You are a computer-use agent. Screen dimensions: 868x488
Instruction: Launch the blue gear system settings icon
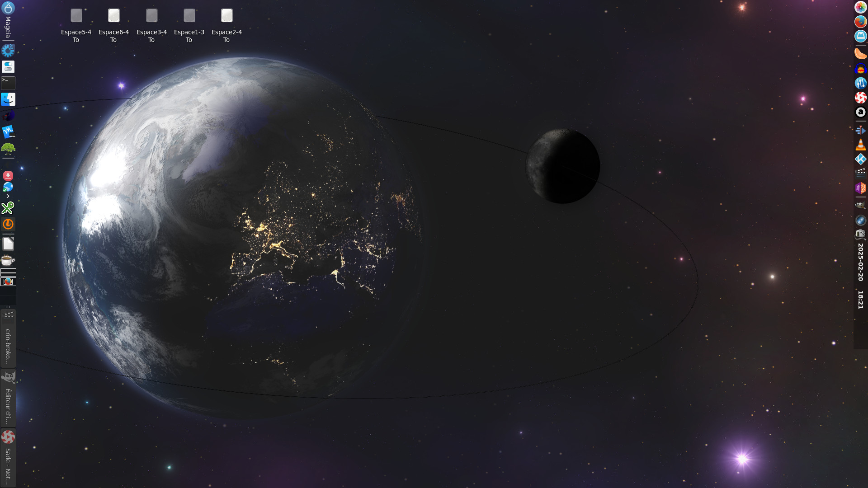pos(8,50)
